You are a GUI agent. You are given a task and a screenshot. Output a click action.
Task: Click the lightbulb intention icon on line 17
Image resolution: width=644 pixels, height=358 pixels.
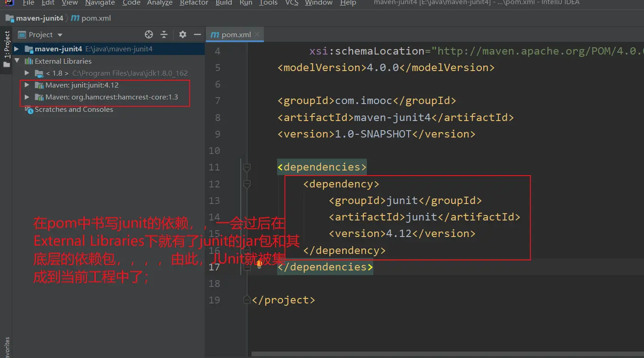pyautogui.click(x=259, y=264)
